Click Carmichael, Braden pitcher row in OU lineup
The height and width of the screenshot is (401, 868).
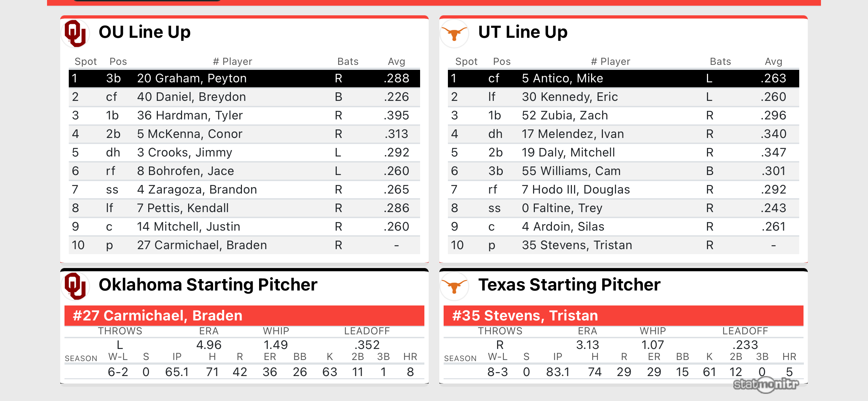(x=244, y=245)
